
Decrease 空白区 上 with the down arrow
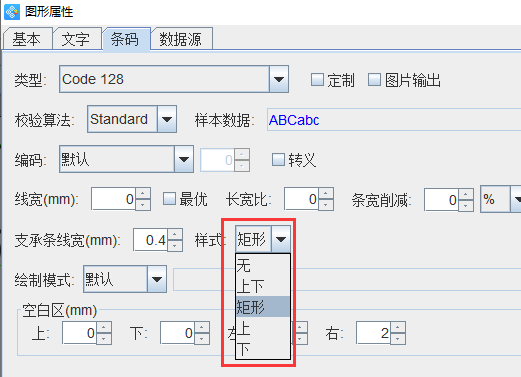click(104, 338)
